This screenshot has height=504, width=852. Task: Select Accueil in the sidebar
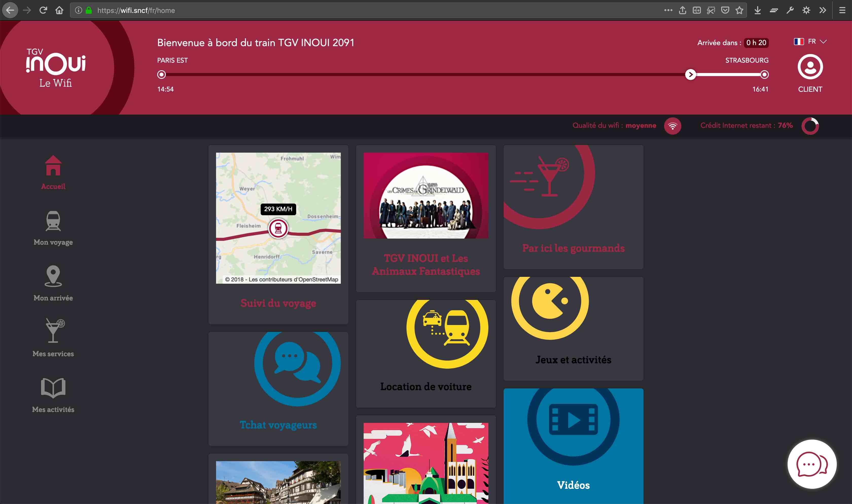pyautogui.click(x=53, y=173)
